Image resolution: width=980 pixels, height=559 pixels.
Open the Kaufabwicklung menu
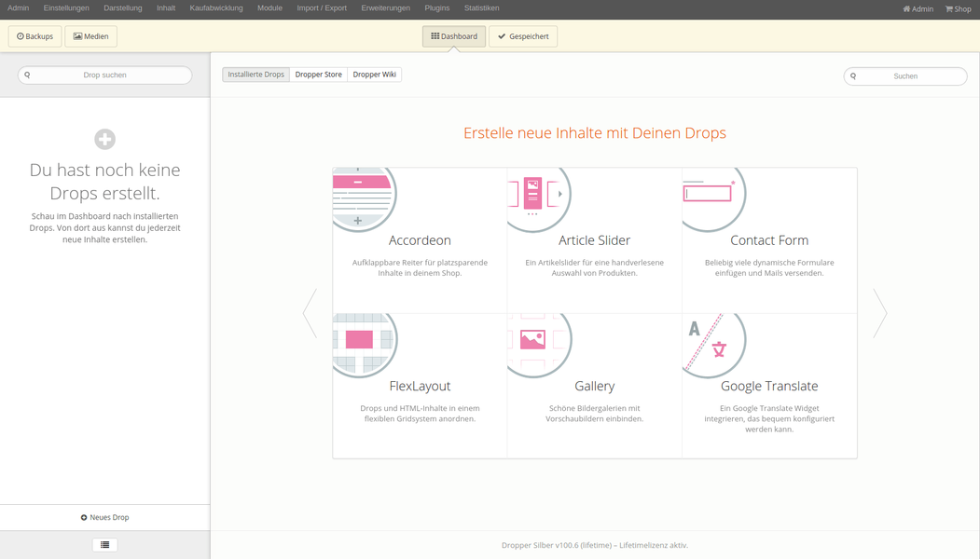pos(216,8)
